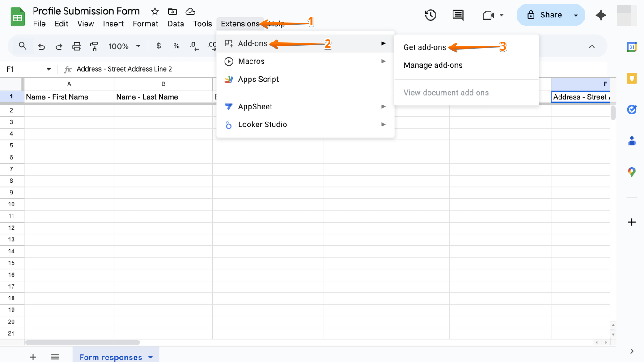Click the search icon in the toolbar
Screen dimensions: 644x362
pos(22,46)
